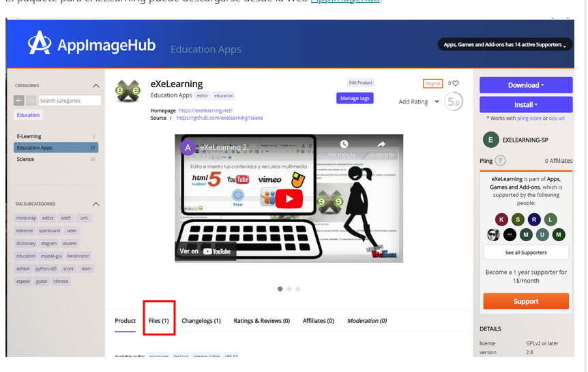Click the Manage tags button

pyautogui.click(x=355, y=98)
